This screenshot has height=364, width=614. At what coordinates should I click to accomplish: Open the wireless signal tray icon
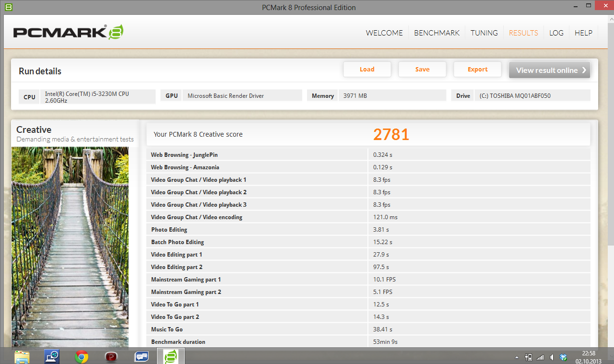coord(540,357)
